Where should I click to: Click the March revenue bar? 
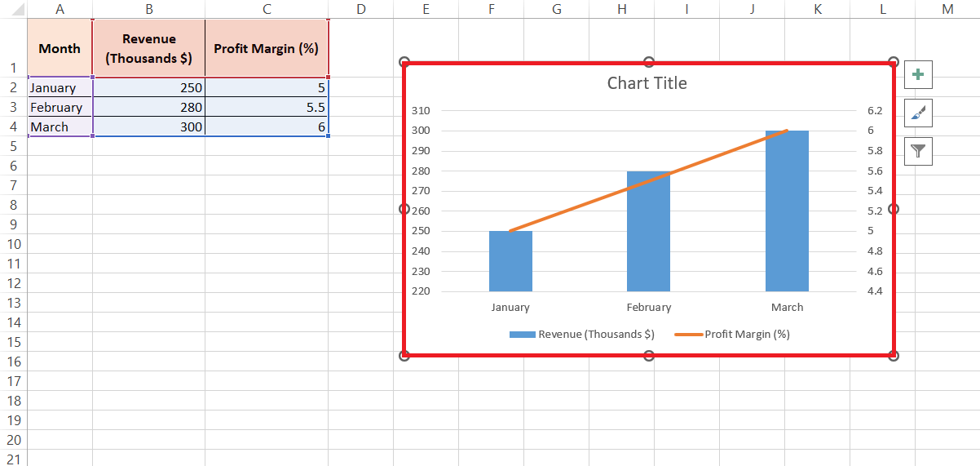[787, 211]
